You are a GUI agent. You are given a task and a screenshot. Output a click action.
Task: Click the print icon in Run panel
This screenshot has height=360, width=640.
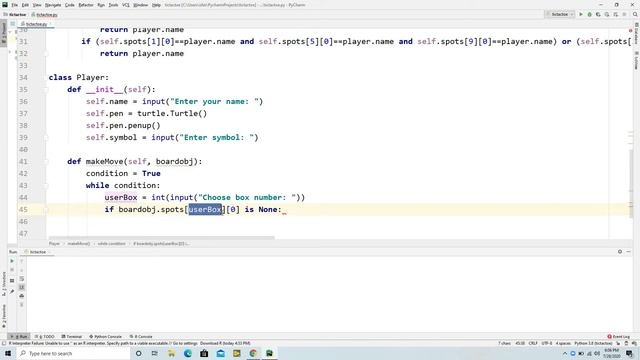pos(22,296)
